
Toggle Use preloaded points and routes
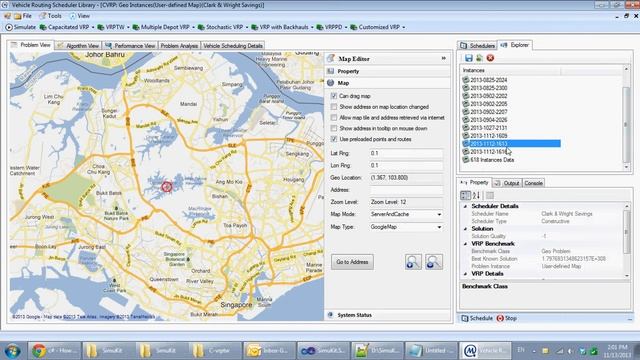pyautogui.click(x=334, y=139)
